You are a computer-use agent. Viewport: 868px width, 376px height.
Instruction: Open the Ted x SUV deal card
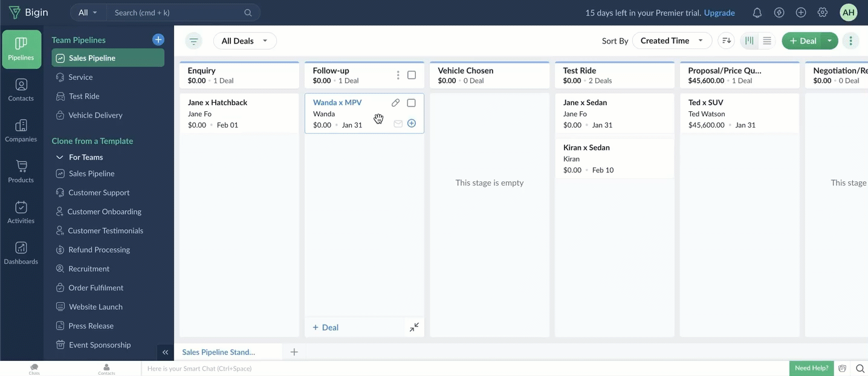740,113
